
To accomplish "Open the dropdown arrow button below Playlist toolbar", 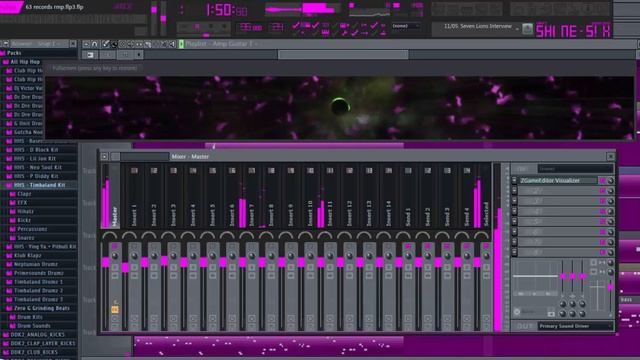I will click(139, 55).
